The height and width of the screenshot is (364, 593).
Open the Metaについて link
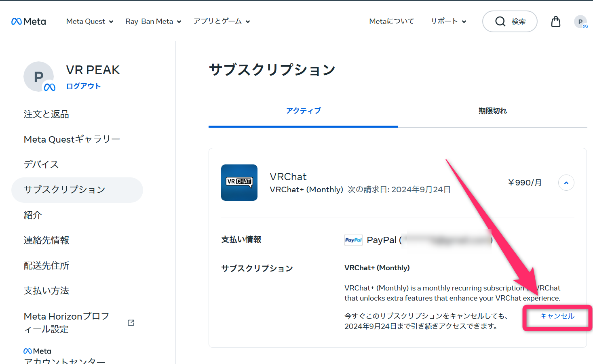pyautogui.click(x=392, y=21)
